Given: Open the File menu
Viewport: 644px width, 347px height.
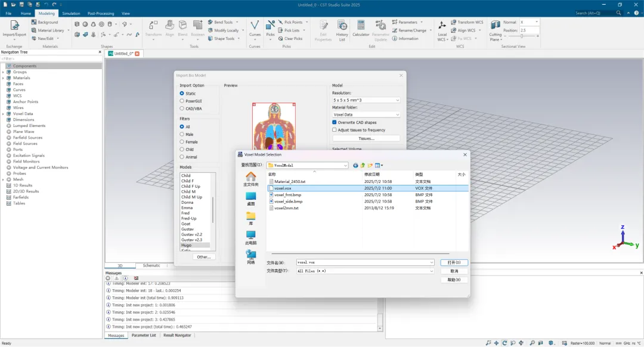Looking at the screenshot, I should (8, 14).
